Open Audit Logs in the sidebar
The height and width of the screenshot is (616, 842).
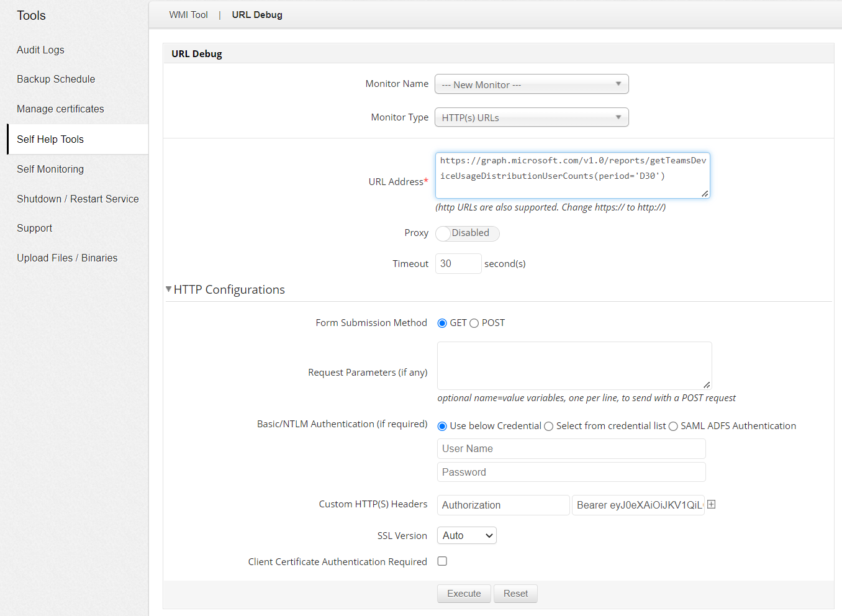40,50
